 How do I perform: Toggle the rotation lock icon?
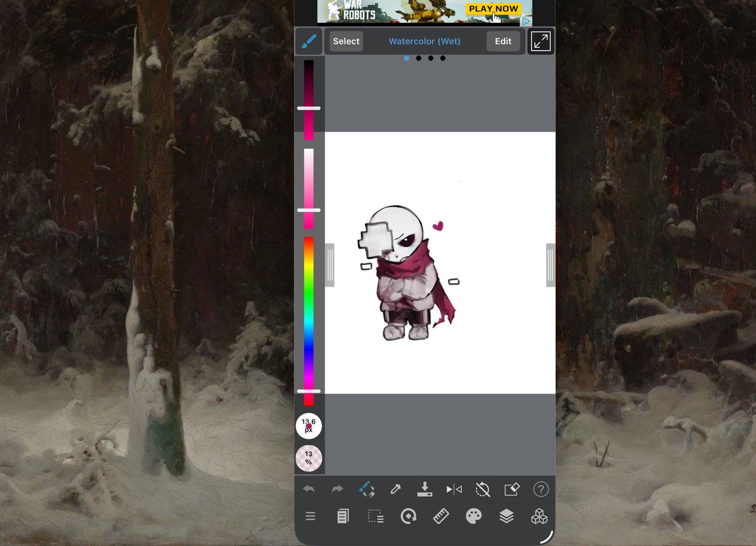pyautogui.click(x=483, y=489)
